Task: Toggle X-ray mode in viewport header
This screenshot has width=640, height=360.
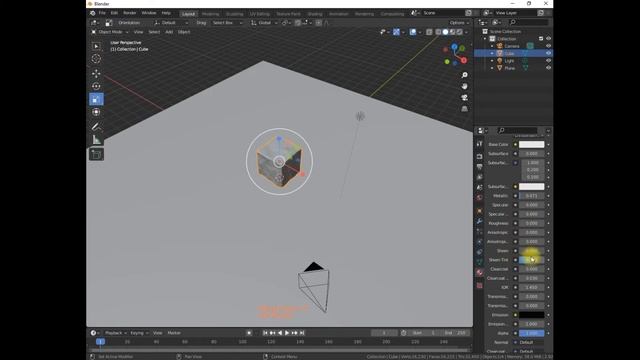Action: 429,32
